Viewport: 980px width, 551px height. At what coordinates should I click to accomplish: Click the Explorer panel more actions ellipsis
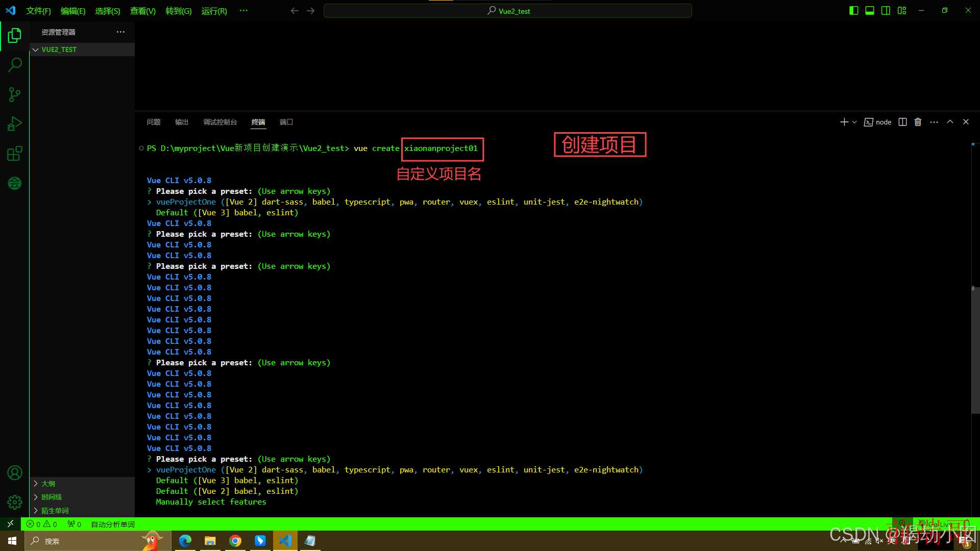120,32
